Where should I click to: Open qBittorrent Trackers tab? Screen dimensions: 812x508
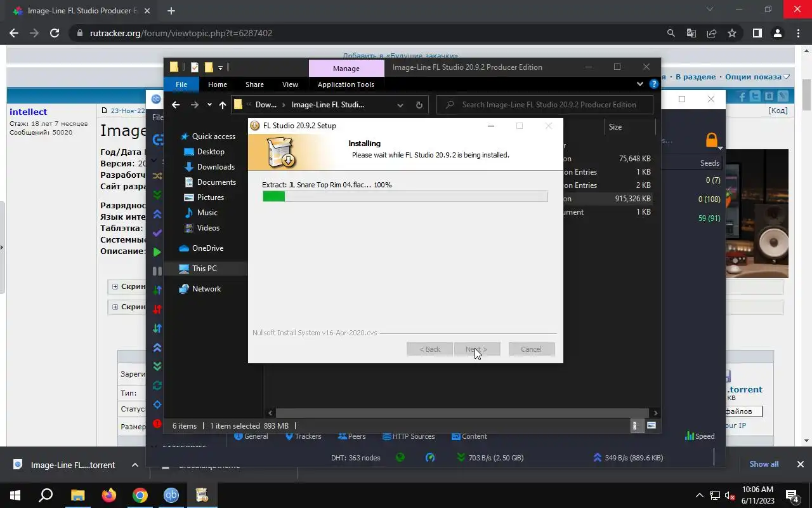(303, 436)
